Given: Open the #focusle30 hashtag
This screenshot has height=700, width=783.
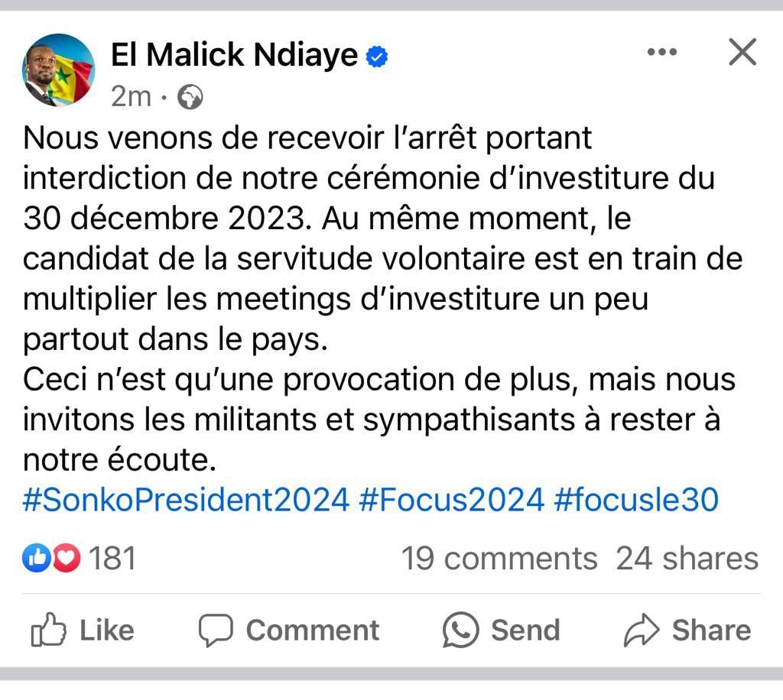Looking at the screenshot, I should 636,500.
